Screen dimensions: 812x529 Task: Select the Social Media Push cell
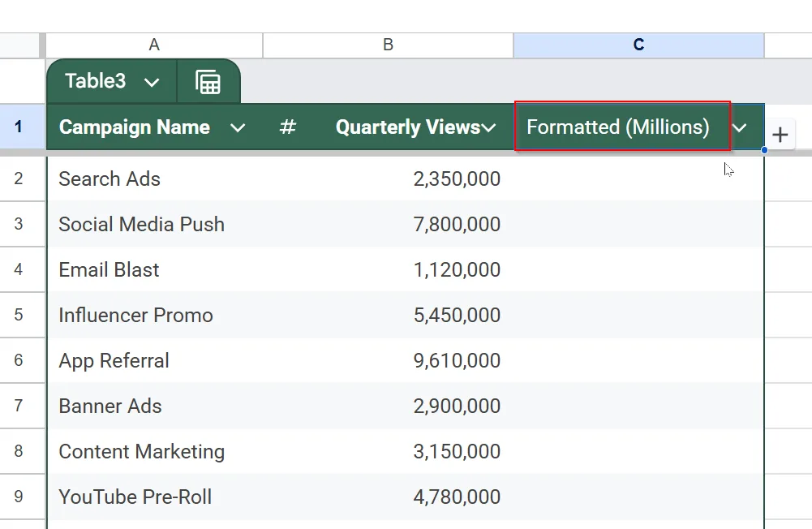(x=156, y=224)
